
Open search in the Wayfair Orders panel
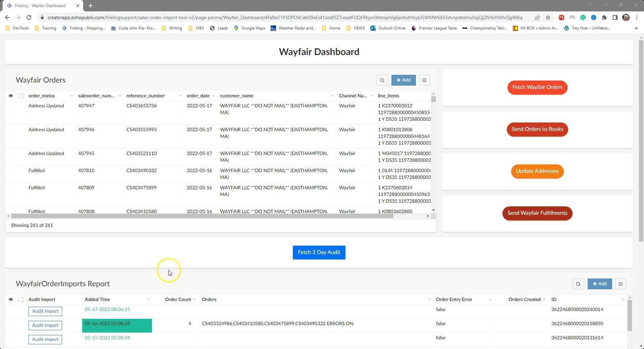click(382, 80)
